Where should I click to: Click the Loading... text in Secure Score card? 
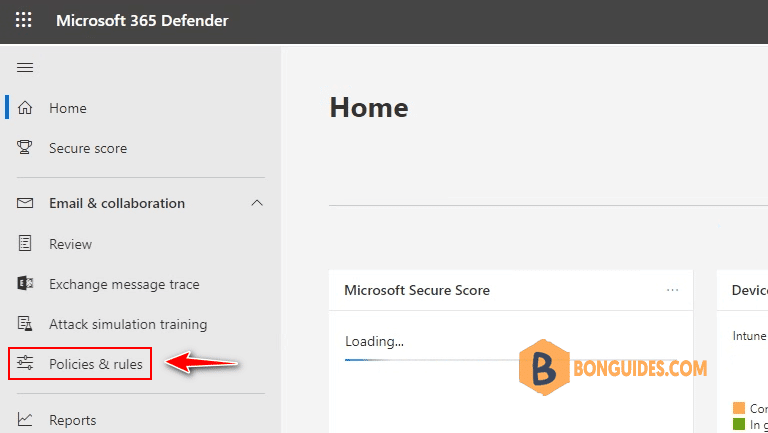pos(374,341)
